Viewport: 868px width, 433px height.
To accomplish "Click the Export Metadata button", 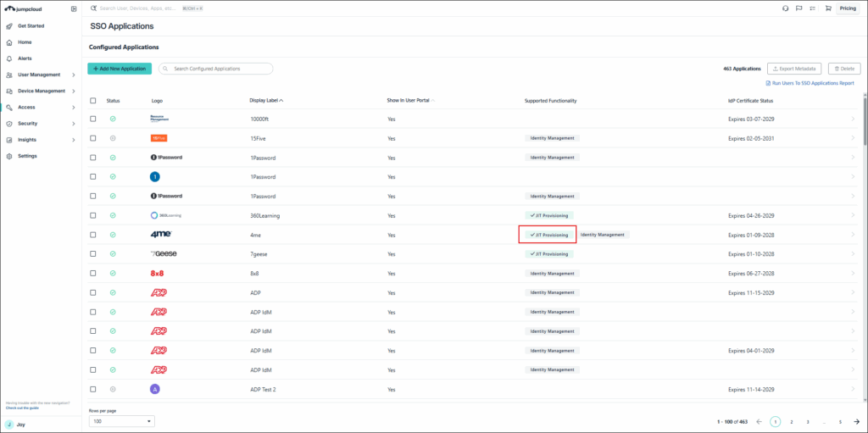I will [794, 69].
